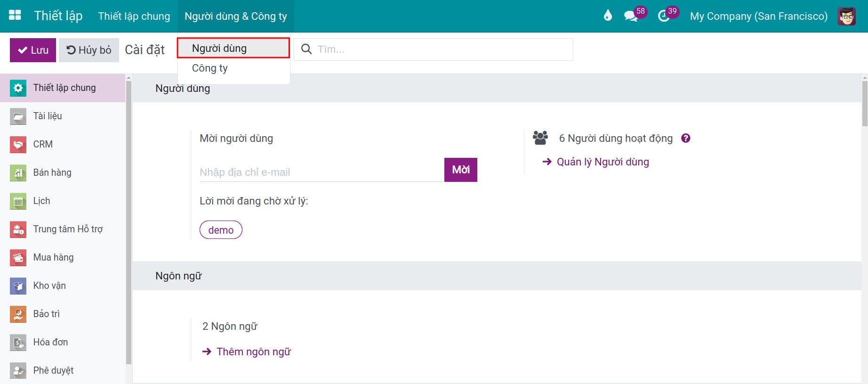Open the conversations icon with 58 badge
The height and width of the screenshot is (384, 868).
[630, 16]
